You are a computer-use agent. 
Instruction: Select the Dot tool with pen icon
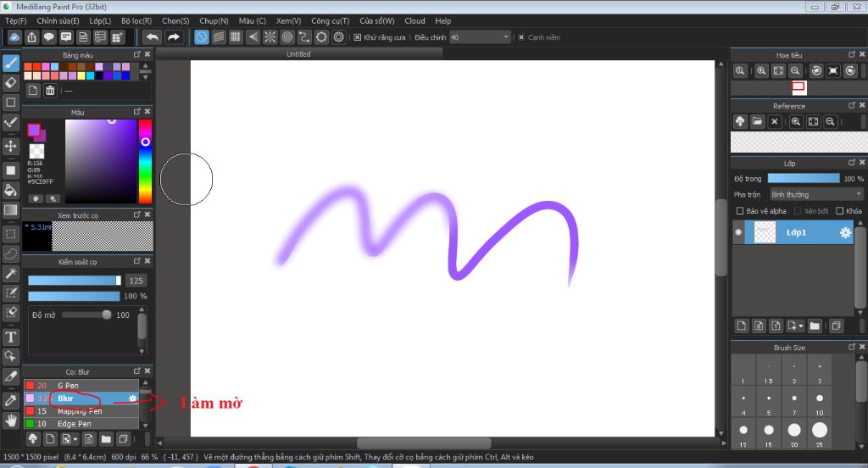click(x=10, y=122)
